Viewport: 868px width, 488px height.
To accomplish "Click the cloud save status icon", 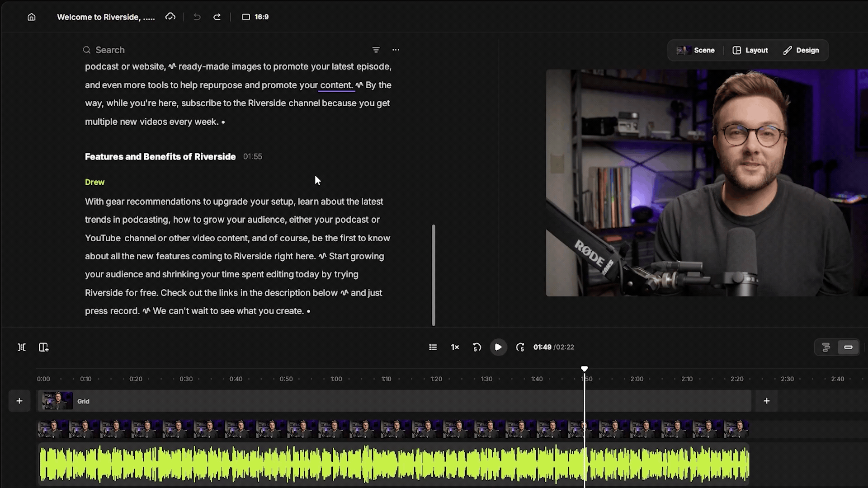I will pos(170,17).
